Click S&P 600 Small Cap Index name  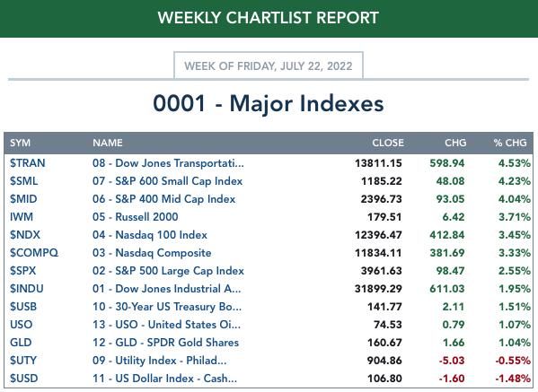click(167, 181)
